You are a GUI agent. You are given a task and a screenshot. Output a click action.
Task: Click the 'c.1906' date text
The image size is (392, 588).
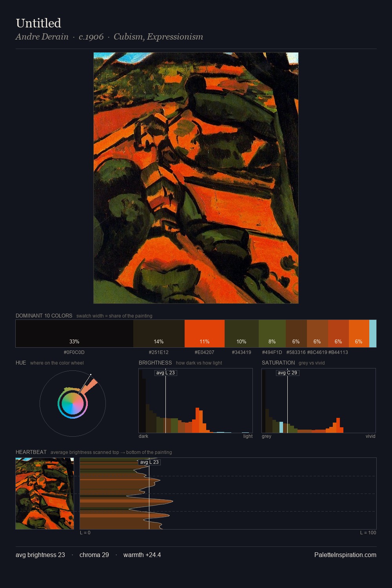91,37
